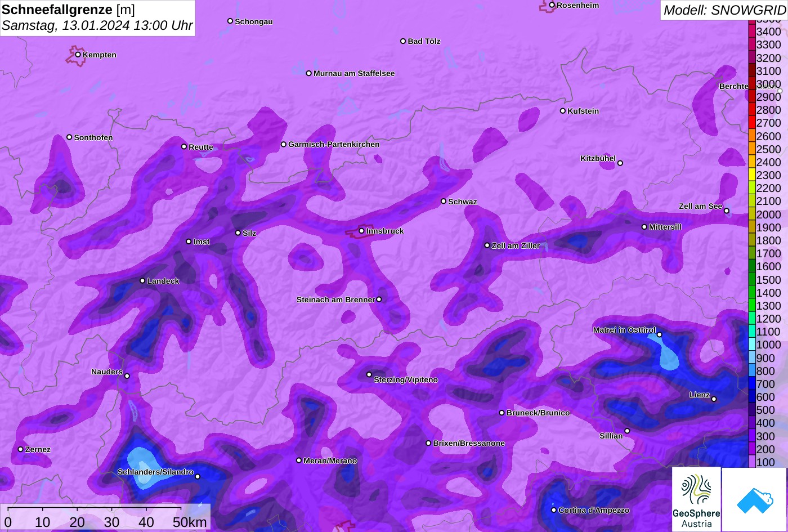The width and height of the screenshot is (788, 532).
Task: Click the "Reutte" town label
Action: [x=201, y=147]
